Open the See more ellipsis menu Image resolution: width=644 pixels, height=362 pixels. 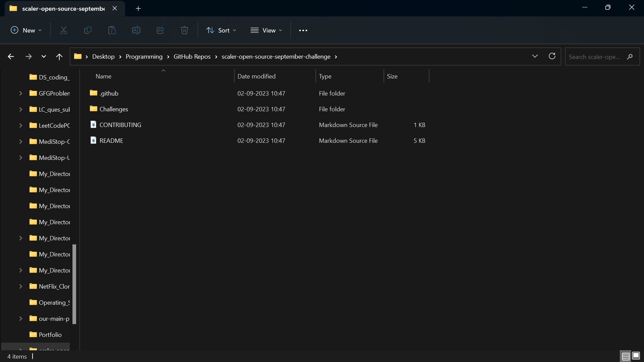[x=303, y=30]
